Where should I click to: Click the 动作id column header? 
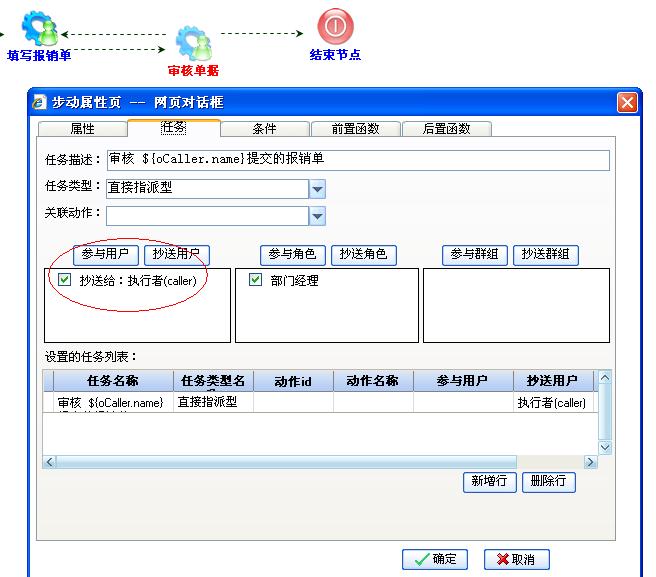tap(293, 381)
